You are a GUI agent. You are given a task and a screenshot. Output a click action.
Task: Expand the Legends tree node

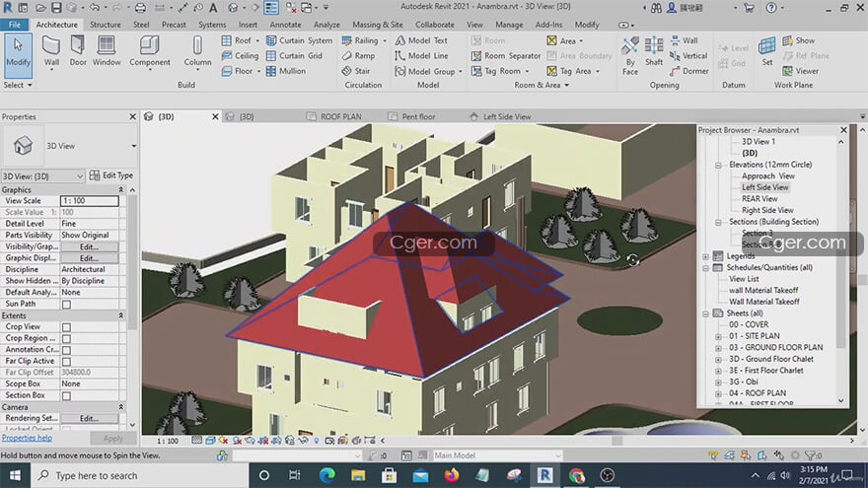[x=706, y=256]
